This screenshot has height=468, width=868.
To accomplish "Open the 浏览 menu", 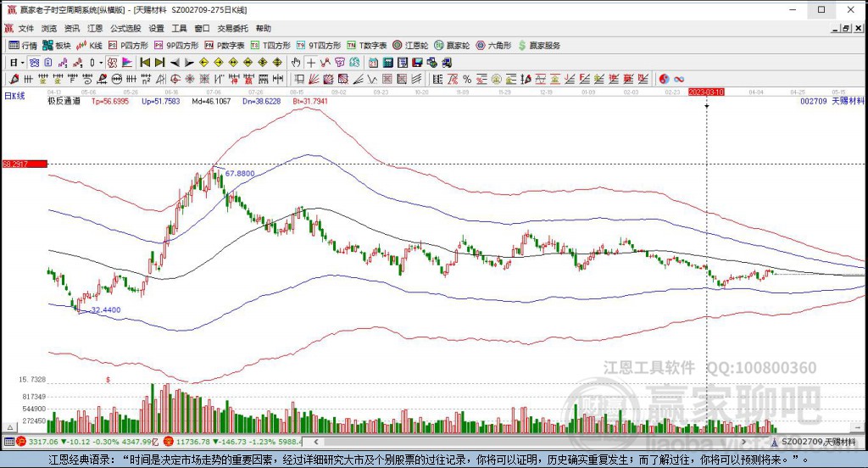I will click(x=48, y=28).
